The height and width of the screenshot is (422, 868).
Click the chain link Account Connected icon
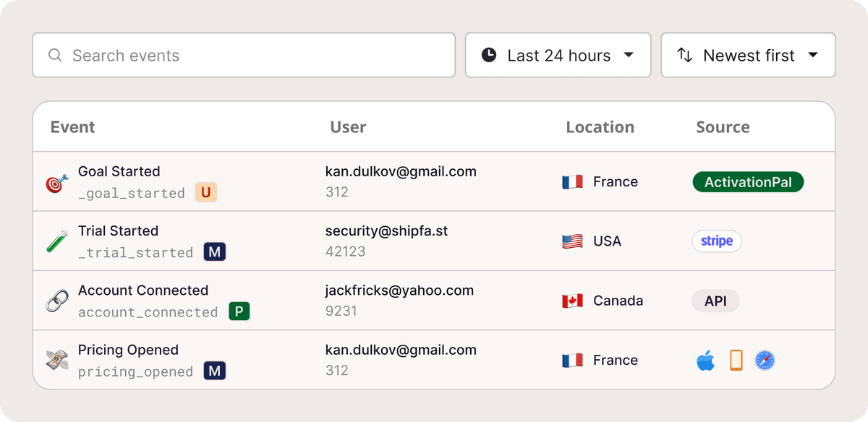tap(58, 301)
